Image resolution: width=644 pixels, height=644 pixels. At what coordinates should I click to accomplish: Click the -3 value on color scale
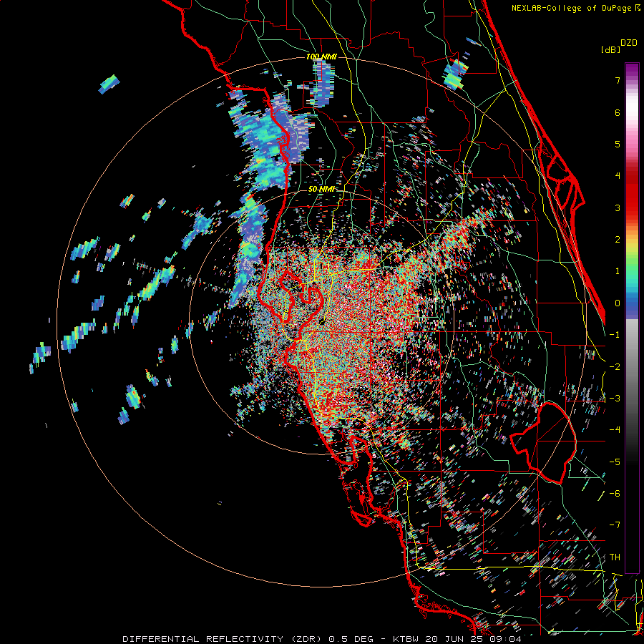(x=615, y=399)
